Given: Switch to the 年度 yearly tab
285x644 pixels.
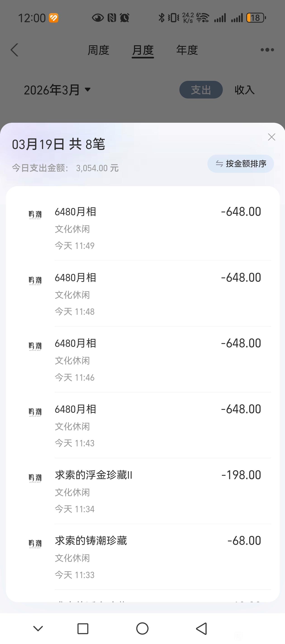Looking at the screenshot, I should coord(187,50).
